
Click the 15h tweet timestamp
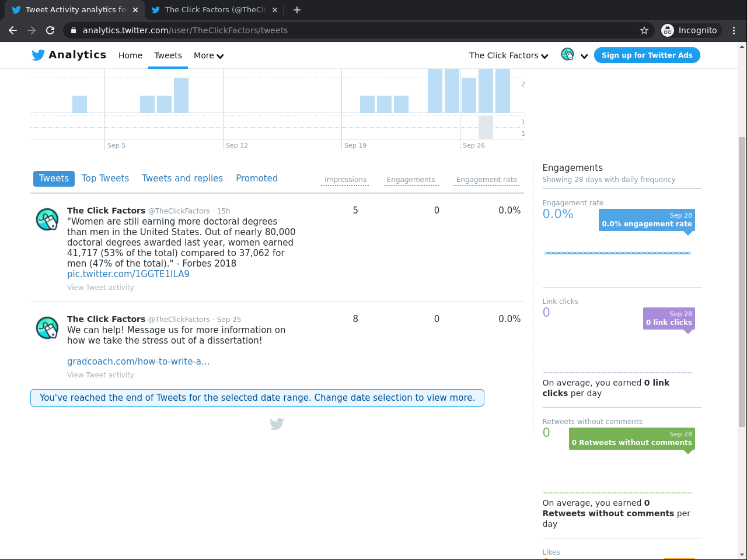224,211
